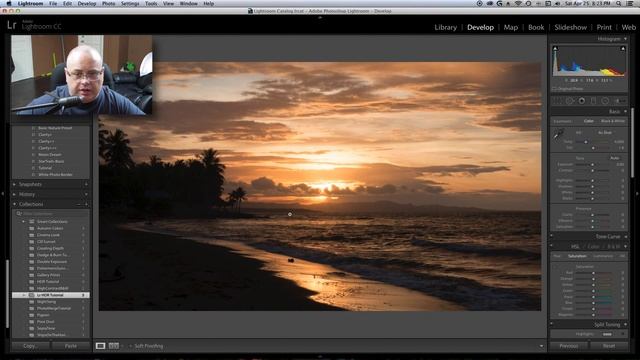Toggle the highlight clipping indicator in histogram
The image size is (640, 360).
point(623,49)
